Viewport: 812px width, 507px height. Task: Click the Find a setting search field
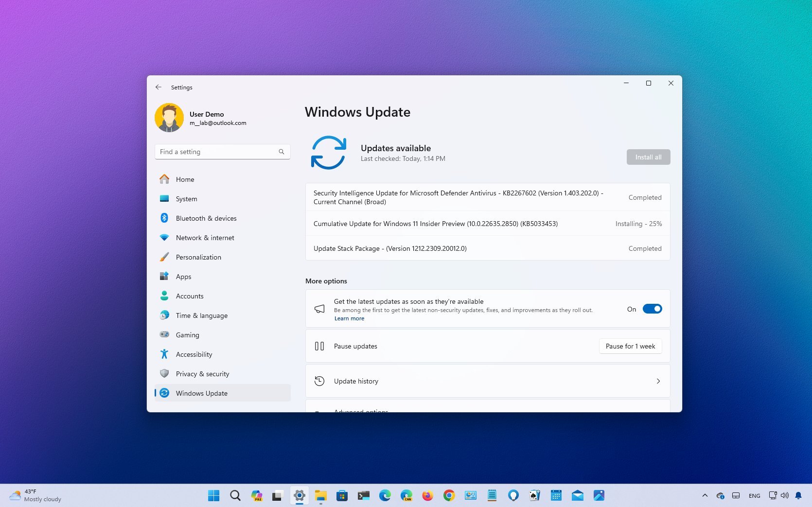221,151
